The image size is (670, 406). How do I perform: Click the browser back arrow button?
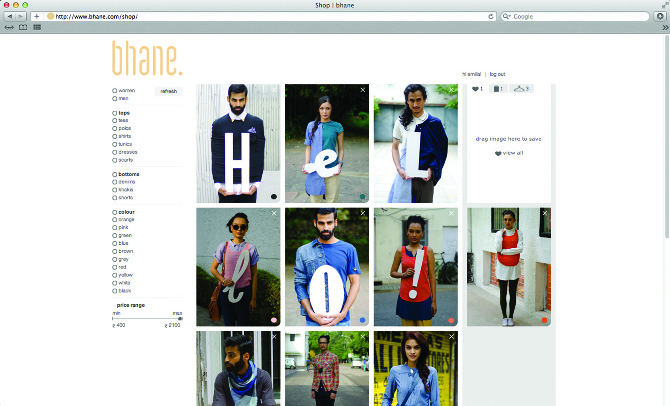pos(10,17)
